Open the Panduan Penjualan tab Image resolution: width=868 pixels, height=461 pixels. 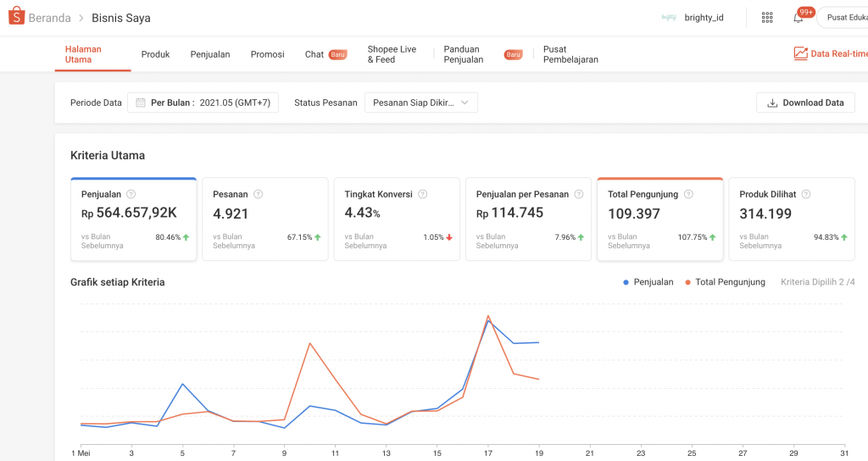(464, 54)
